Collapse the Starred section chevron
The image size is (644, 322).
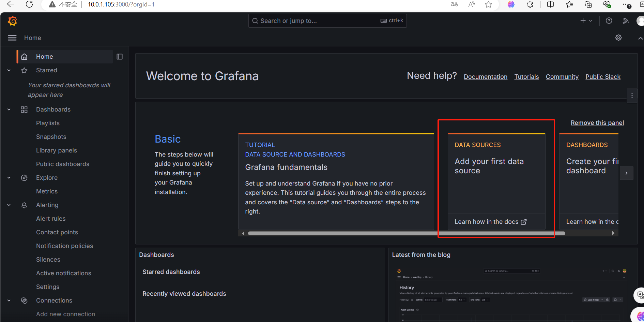tap(9, 70)
